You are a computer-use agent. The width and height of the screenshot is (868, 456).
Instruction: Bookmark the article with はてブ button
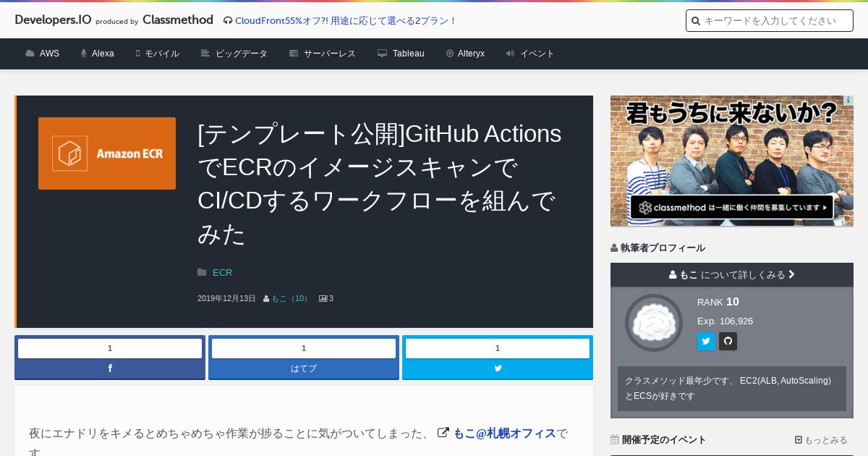click(x=304, y=368)
